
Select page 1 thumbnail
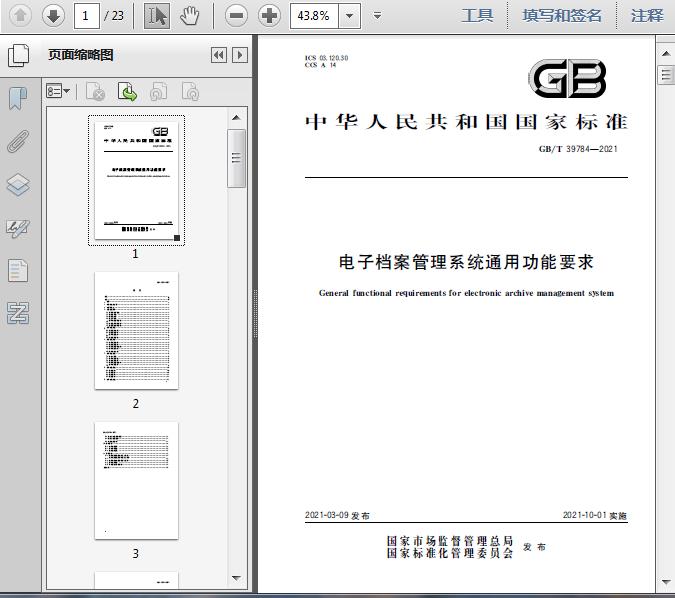pos(136,180)
